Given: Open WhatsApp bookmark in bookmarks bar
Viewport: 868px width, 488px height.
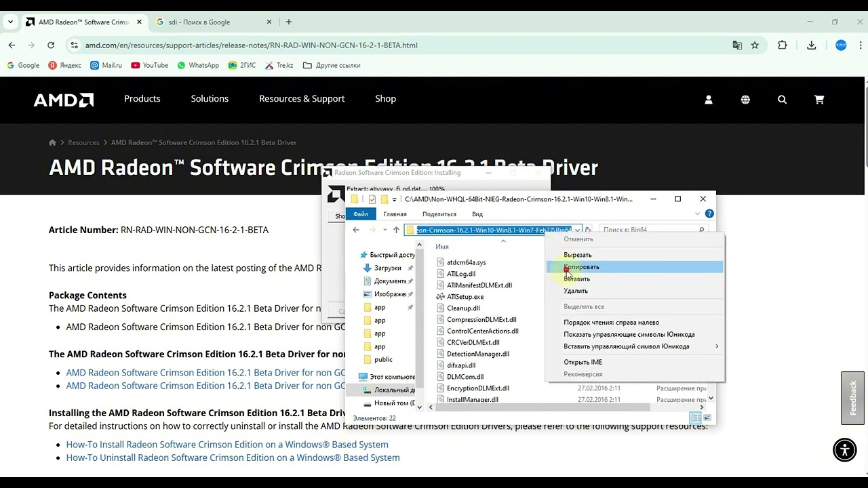Looking at the screenshot, I should pos(198,66).
